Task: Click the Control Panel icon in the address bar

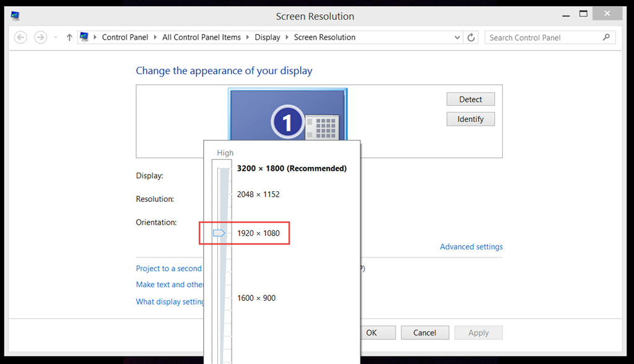Action: click(84, 37)
